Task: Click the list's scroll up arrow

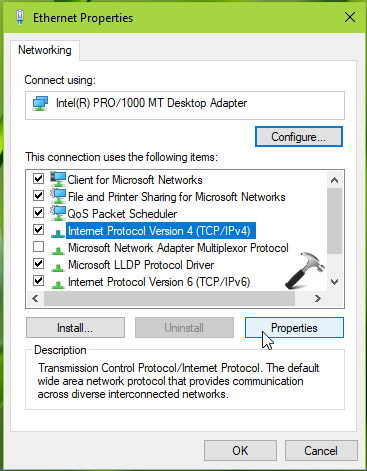Action: tap(334, 180)
